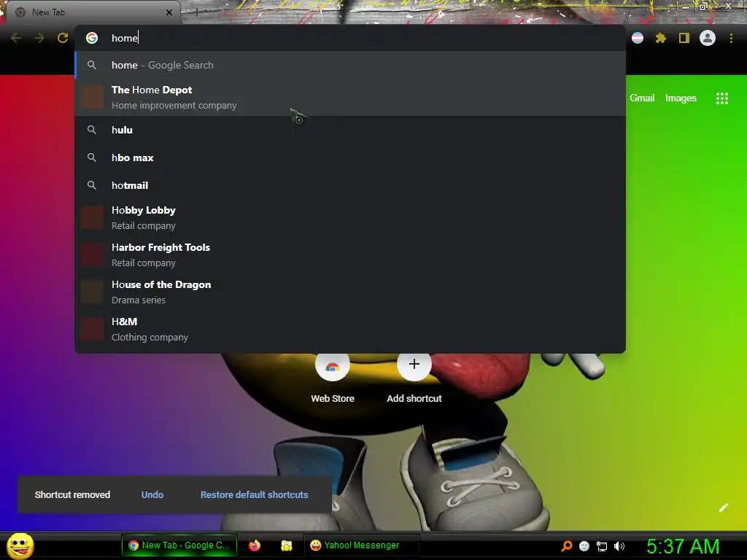Launch Firefox from the taskbar
The image size is (747, 560).
pos(255,545)
